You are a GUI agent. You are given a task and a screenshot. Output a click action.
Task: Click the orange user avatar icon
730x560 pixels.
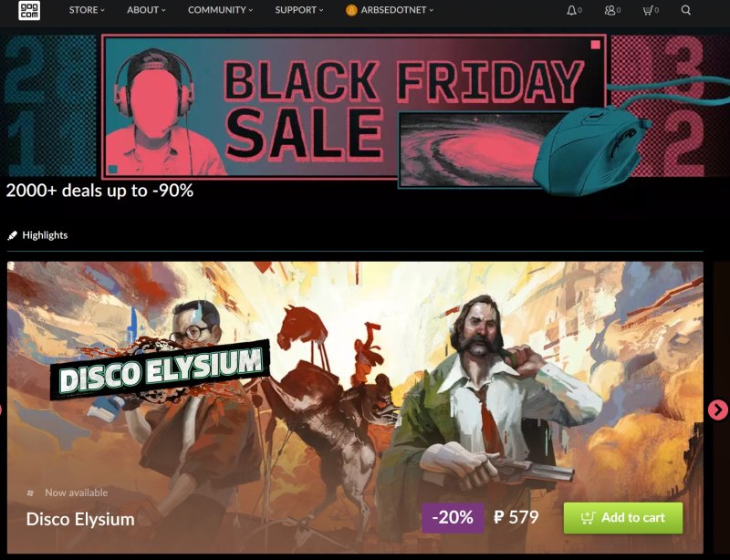(x=351, y=10)
